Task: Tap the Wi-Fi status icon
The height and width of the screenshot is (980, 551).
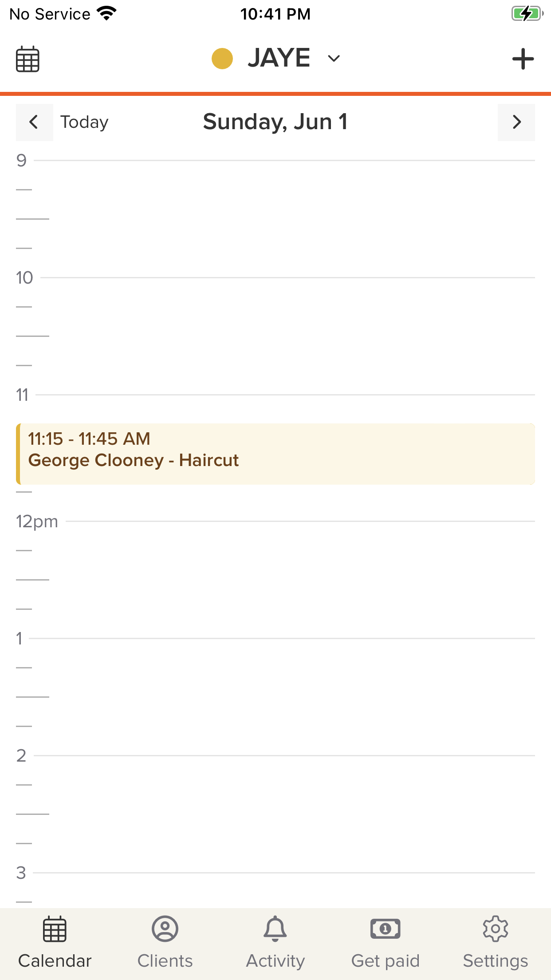Action: 107,14
